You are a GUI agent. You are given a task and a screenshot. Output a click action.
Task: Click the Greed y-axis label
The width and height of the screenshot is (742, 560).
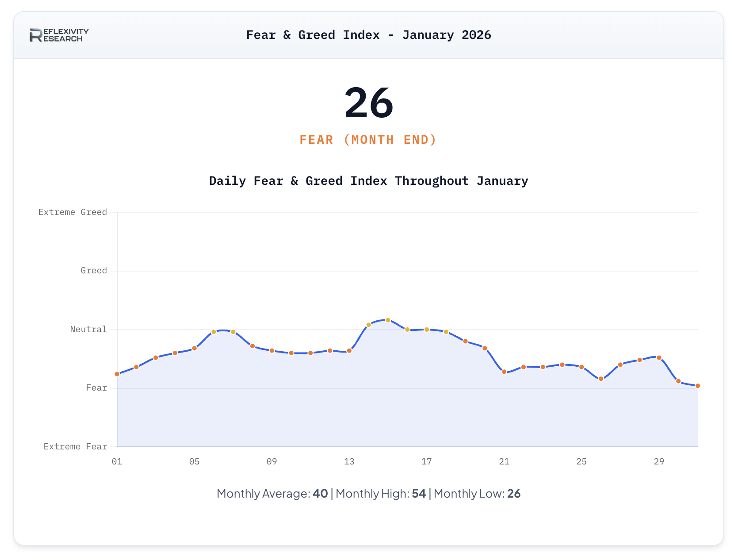coord(94,271)
